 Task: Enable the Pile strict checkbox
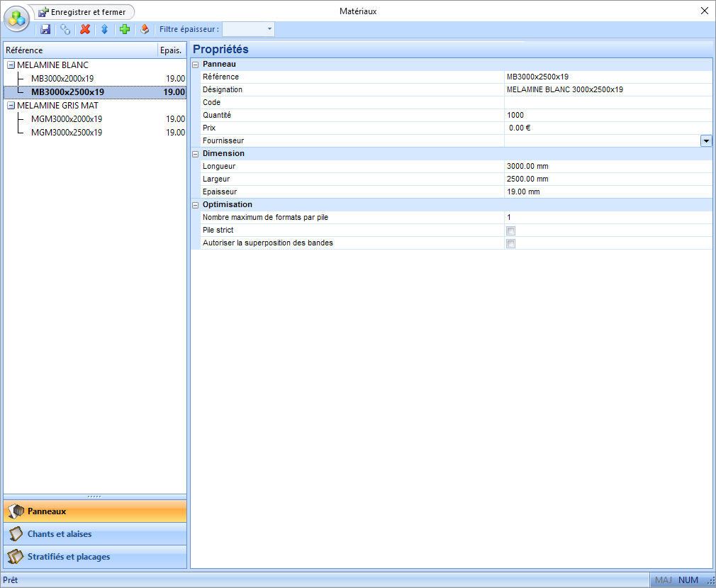510,231
